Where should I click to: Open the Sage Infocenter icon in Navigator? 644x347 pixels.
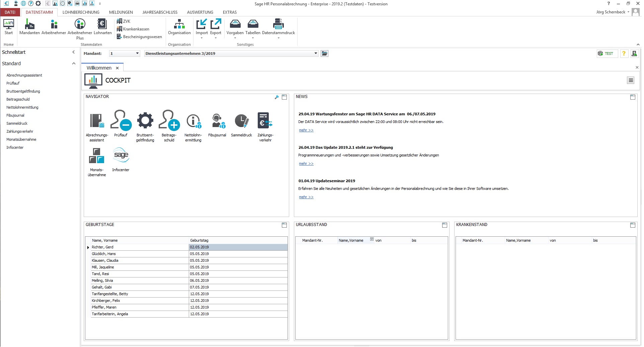[x=120, y=159]
